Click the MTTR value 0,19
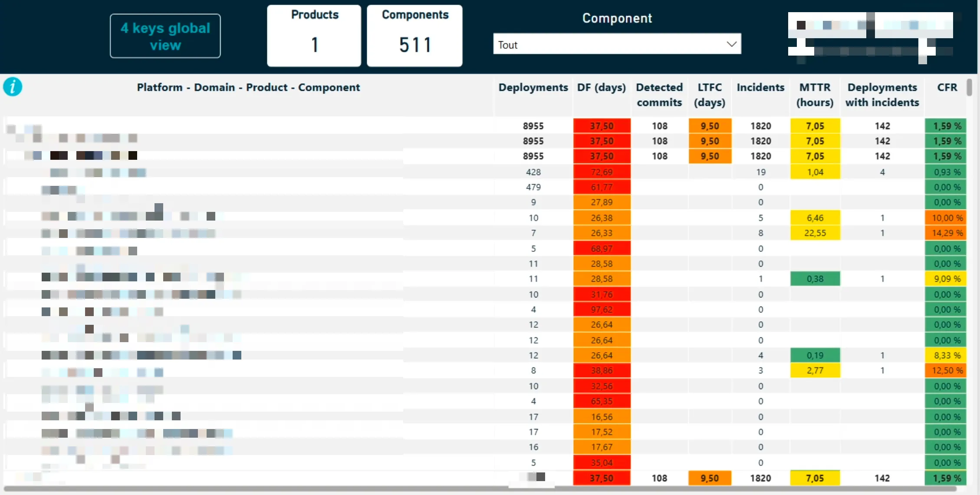 coord(815,355)
